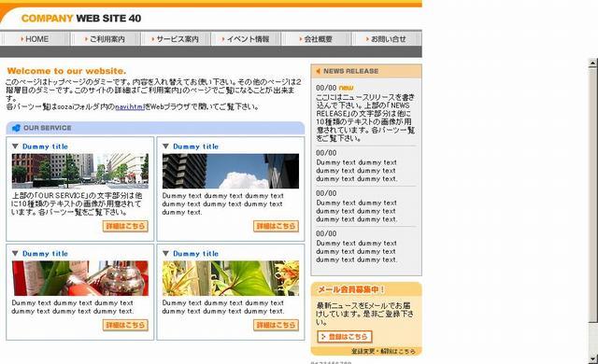Click 詳細はこちら under the skyscraper photo card
Image resolution: width=598 pixels, height=364 pixels.
(x=277, y=226)
